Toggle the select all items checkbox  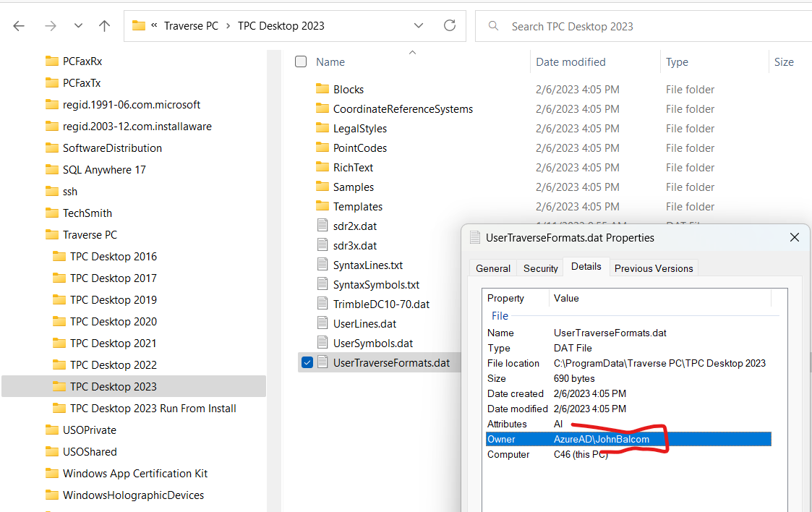click(301, 61)
